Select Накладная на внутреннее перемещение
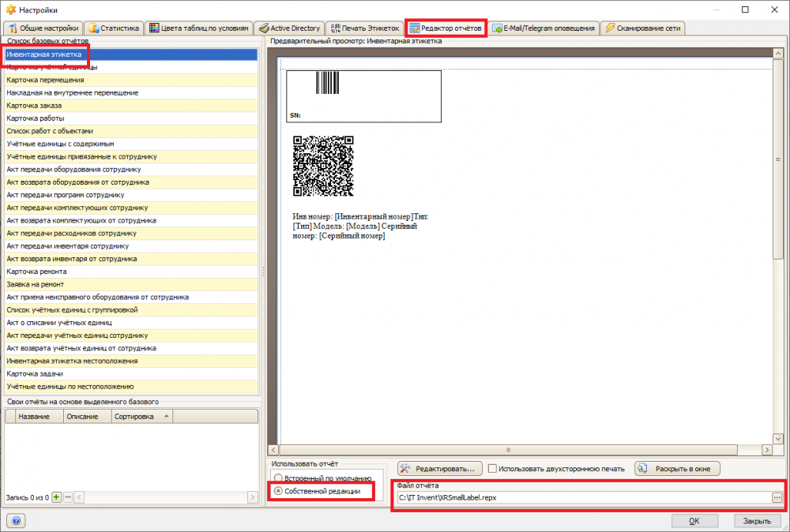Viewport: 790px width, 532px height. pyautogui.click(x=131, y=92)
